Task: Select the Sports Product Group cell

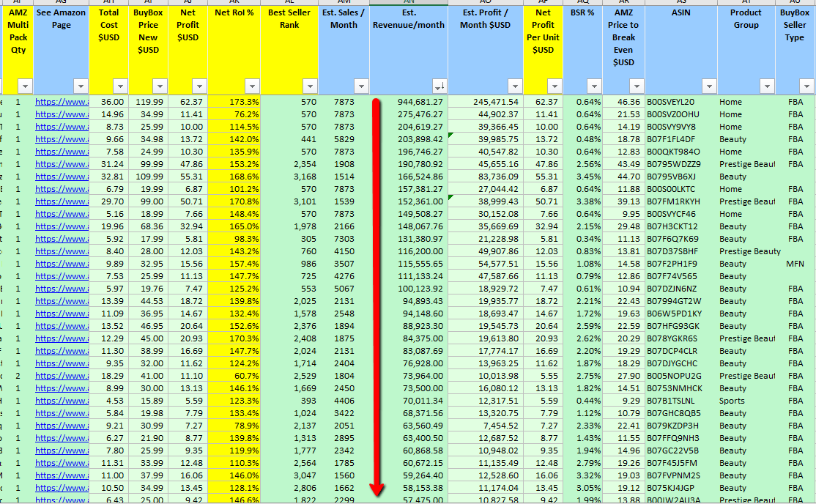Action: pyautogui.click(x=732, y=401)
